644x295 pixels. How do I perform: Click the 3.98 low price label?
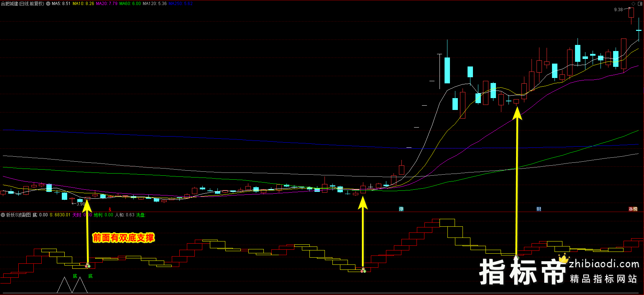click(81, 204)
